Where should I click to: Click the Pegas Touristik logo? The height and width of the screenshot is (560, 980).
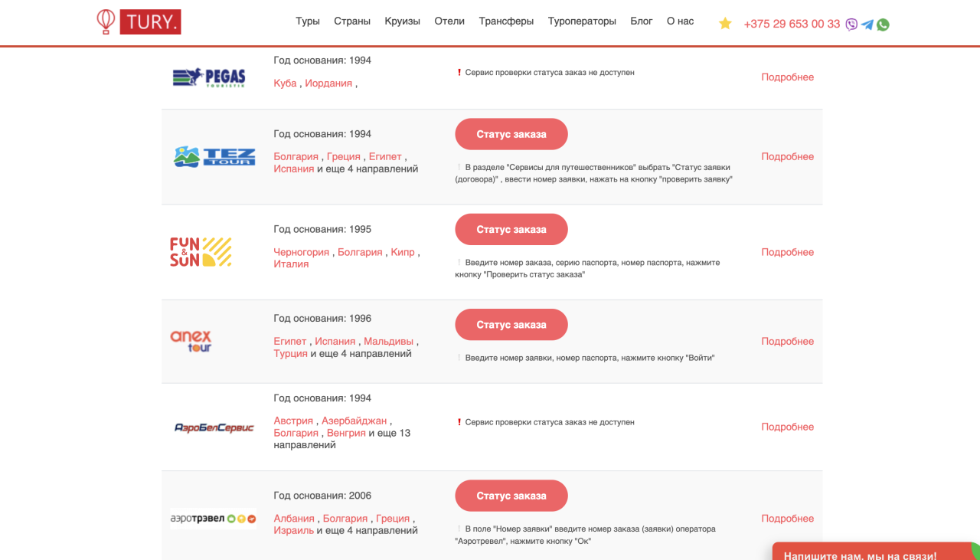point(209,77)
